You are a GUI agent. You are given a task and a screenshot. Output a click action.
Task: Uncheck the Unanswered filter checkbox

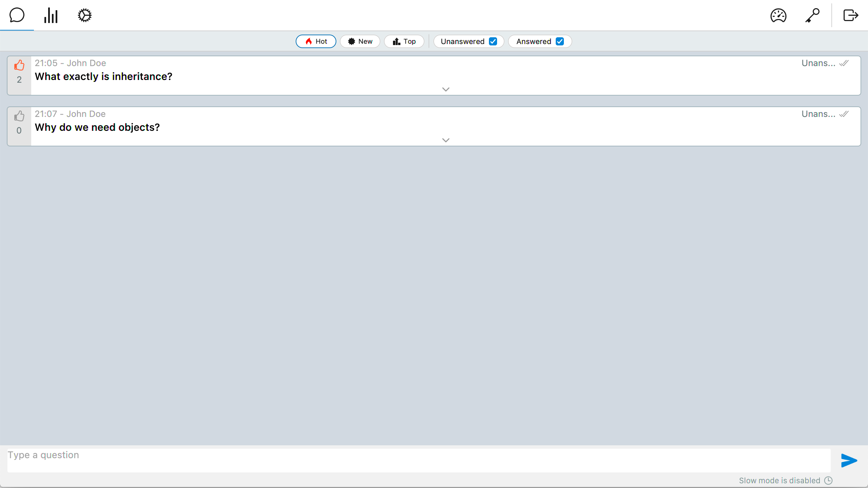point(493,41)
